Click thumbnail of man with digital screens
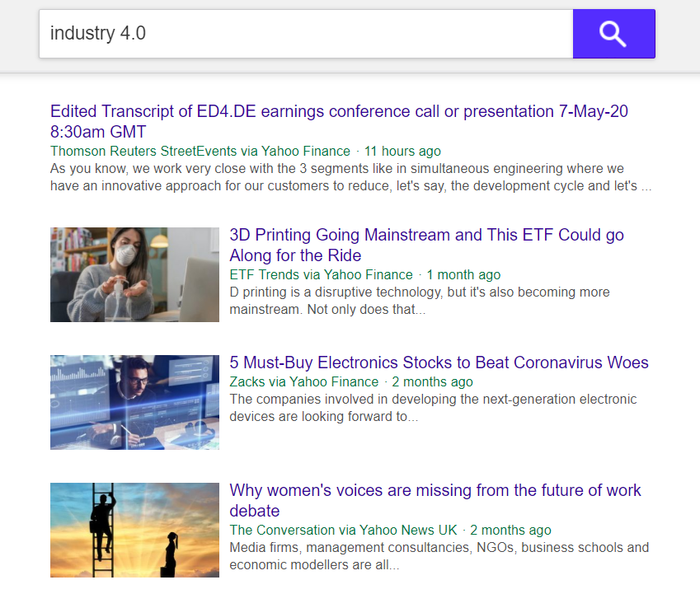Viewport: 700px width, 594px height. click(x=135, y=402)
